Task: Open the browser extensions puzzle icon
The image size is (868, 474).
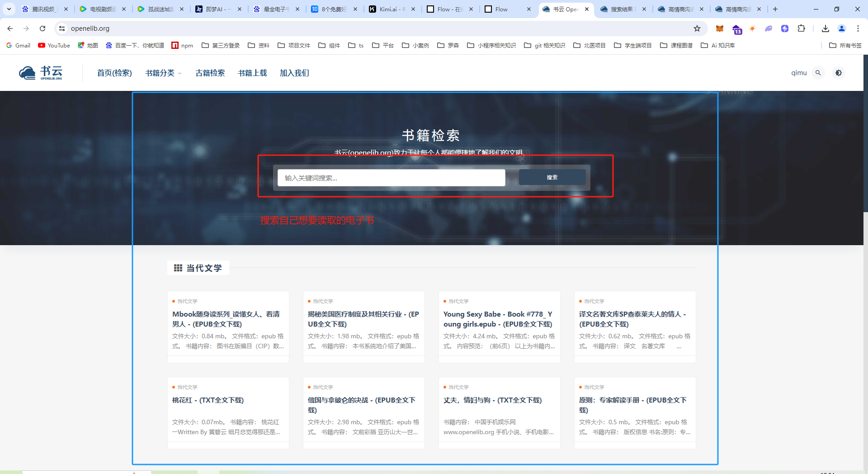Action: 801,28
